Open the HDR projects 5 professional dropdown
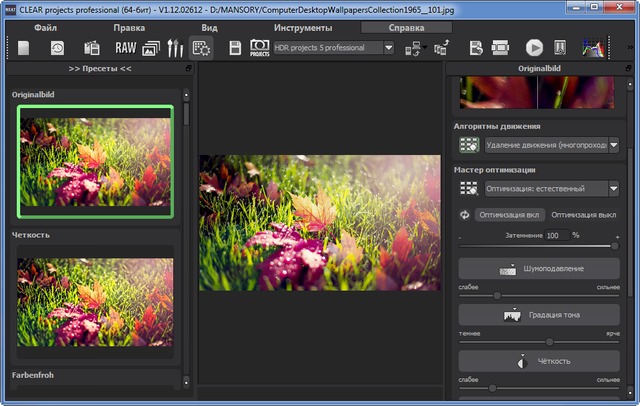The image size is (640, 406). pyautogui.click(x=332, y=47)
